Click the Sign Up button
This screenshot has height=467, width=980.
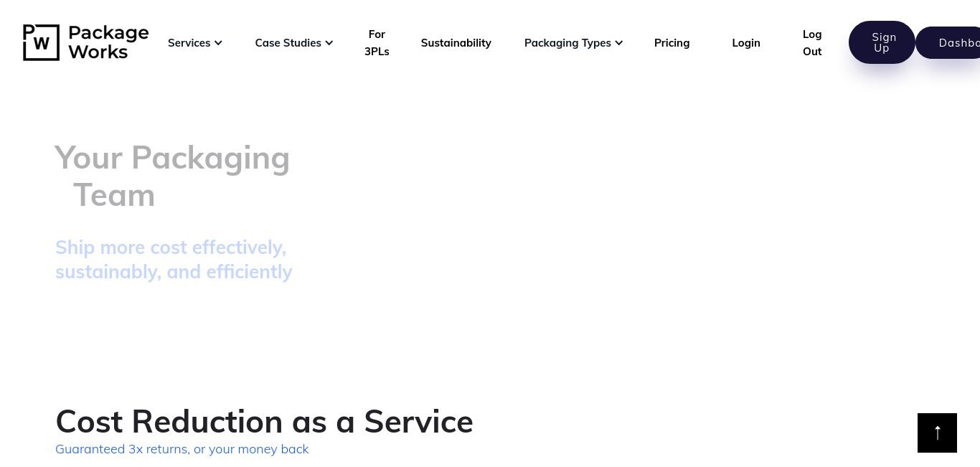[x=882, y=42]
